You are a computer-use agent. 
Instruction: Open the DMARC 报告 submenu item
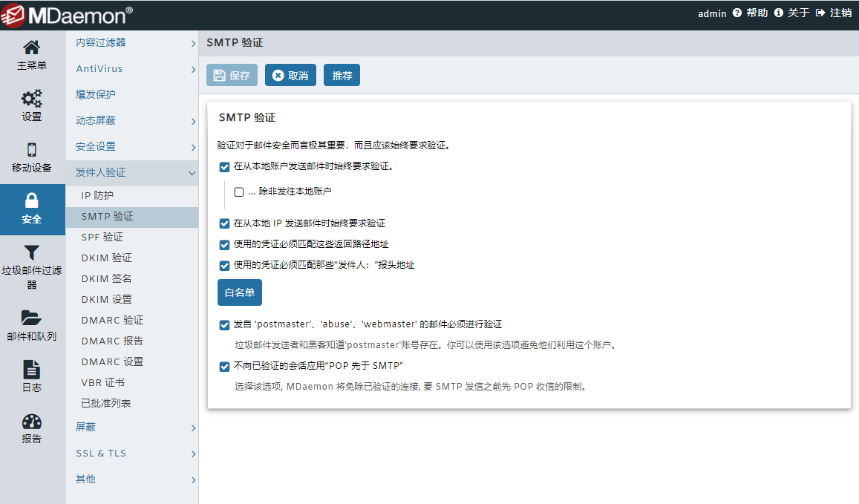(132, 341)
